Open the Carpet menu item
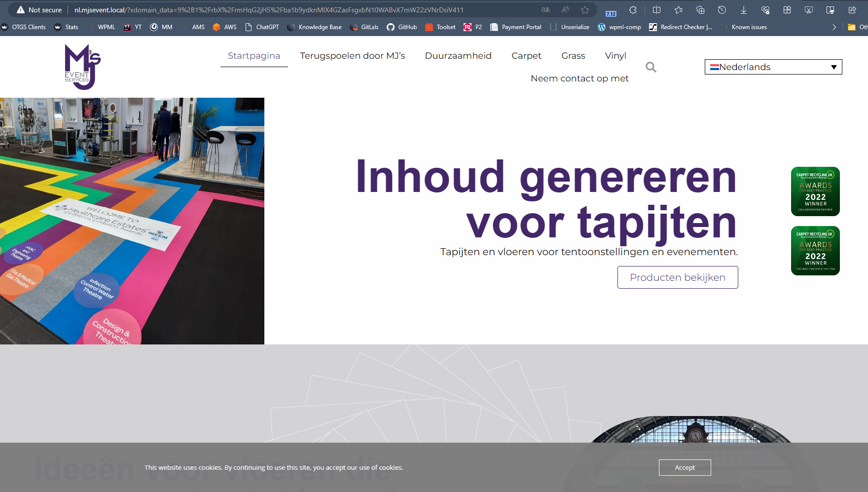Viewport: 868px width, 492px height. 526,56
